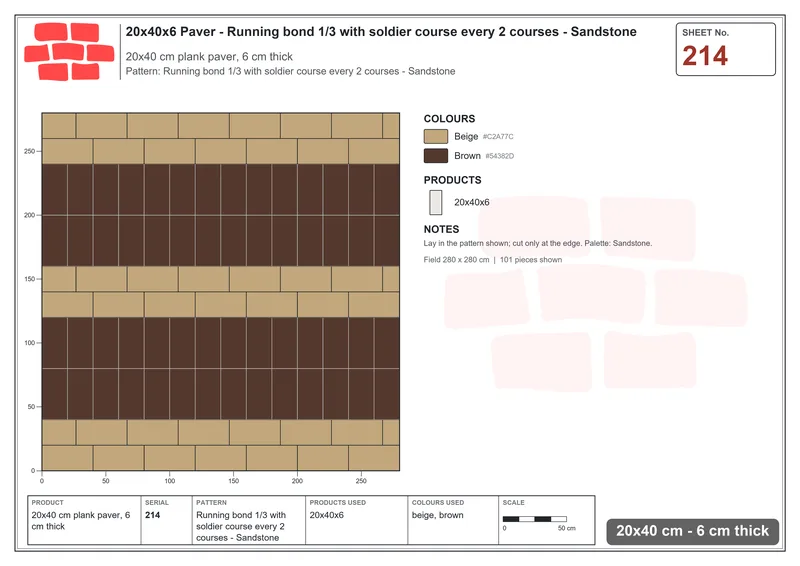Click the scale bar graphic
Image resolution: width=800 pixels, height=566 pixels.
tap(534, 519)
